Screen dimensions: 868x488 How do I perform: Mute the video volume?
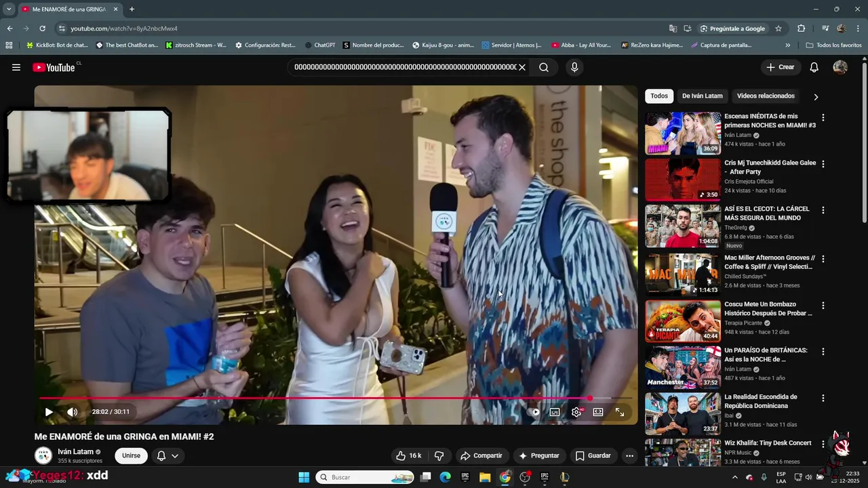click(73, 412)
